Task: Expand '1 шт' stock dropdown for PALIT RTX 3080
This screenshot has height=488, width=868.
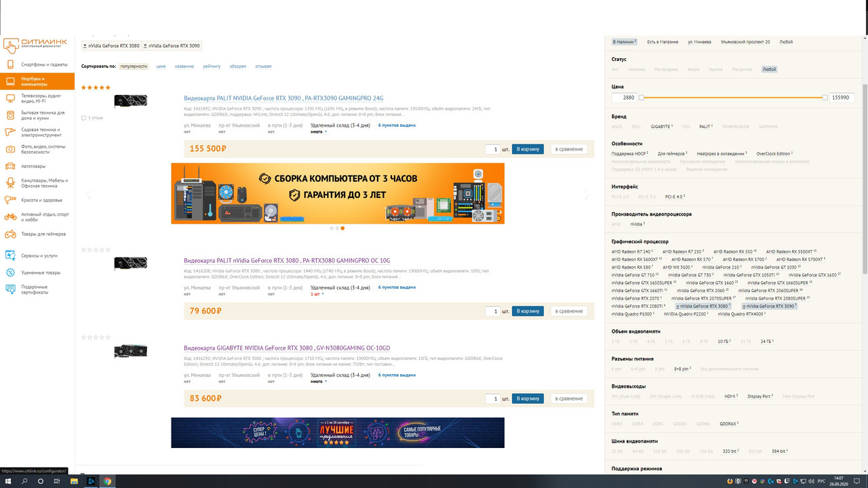Action: point(317,294)
